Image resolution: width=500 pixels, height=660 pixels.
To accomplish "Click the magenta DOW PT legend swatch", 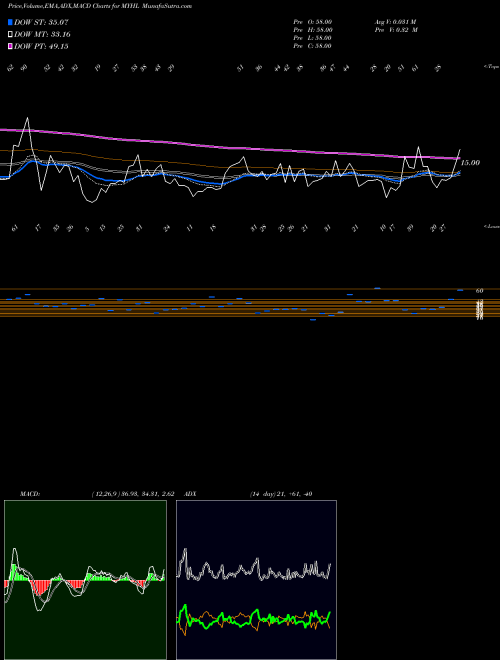I will [10, 46].
